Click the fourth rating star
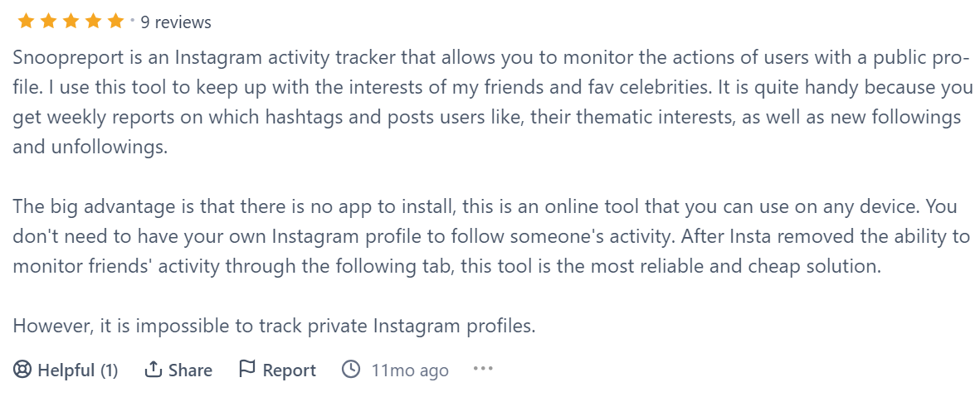This screenshot has width=980, height=397. (x=93, y=22)
